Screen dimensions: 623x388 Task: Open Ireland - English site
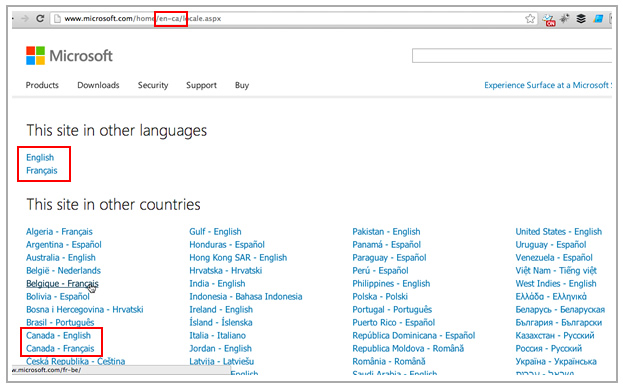coord(221,309)
